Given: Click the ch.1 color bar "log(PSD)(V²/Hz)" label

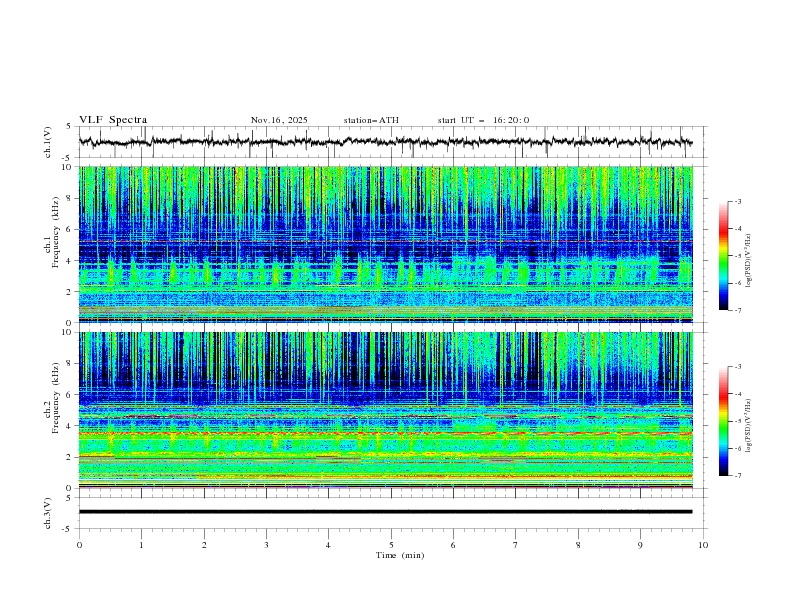Looking at the screenshot, I should 748,261.
